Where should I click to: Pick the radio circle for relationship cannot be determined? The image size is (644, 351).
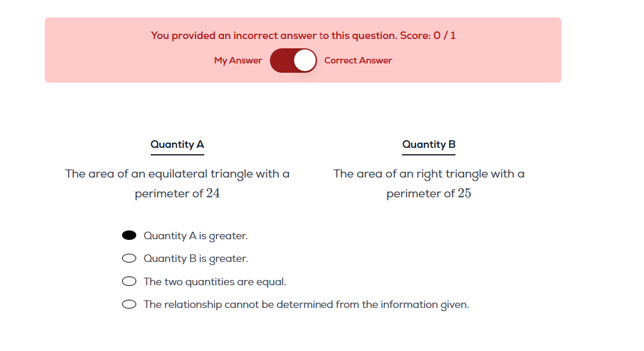coord(129,304)
